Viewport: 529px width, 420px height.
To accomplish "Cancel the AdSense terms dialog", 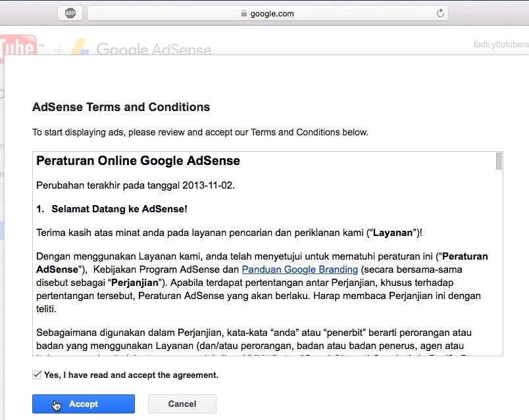I will pos(182,404).
